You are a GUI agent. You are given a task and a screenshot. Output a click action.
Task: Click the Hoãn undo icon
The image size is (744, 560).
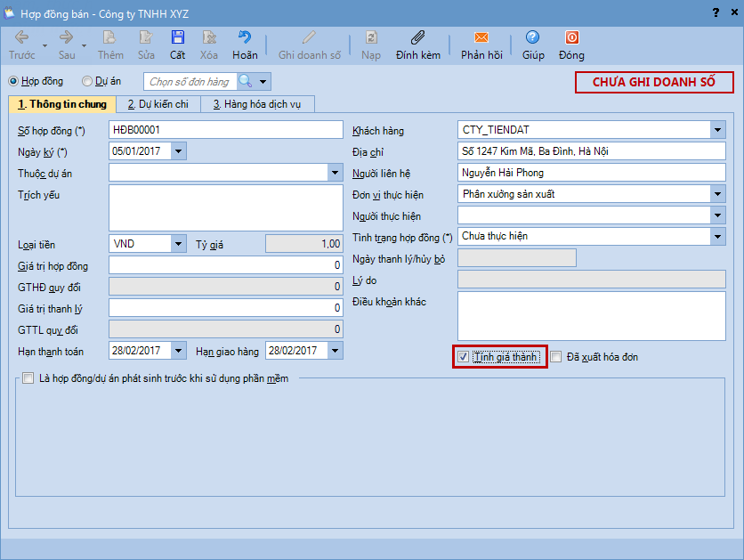(245, 38)
